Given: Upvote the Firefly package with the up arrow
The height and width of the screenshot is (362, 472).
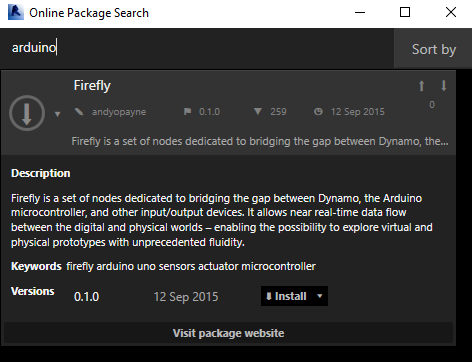Looking at the screenshot, I should click(x=422, y=86).
